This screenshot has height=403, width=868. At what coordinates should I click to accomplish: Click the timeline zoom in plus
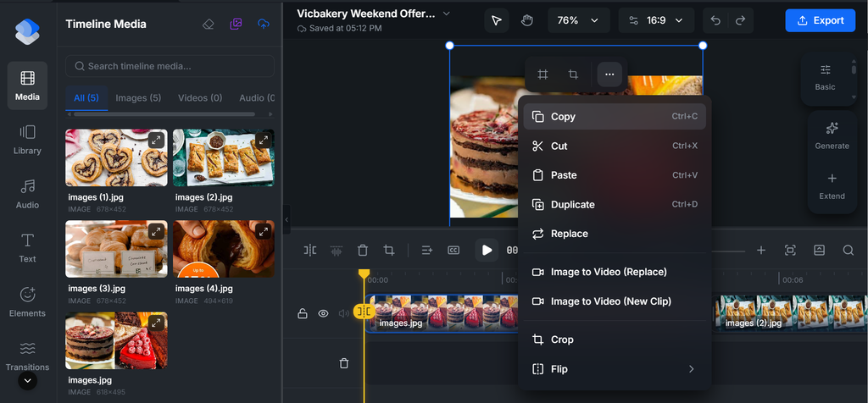[761, 251]
